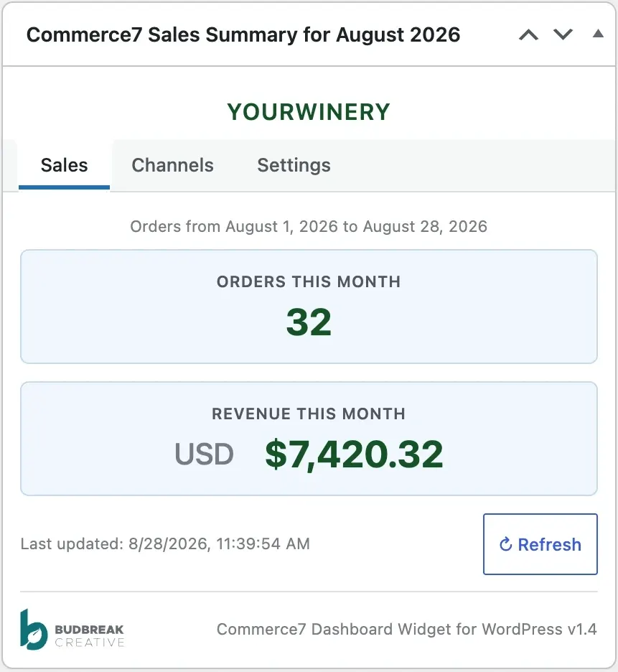
Task: Select the revenue amount $7,420.32
Action: (354, 454)
